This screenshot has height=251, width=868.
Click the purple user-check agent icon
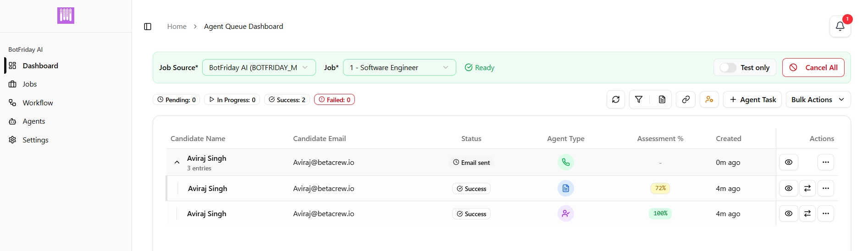coord(566,213)
